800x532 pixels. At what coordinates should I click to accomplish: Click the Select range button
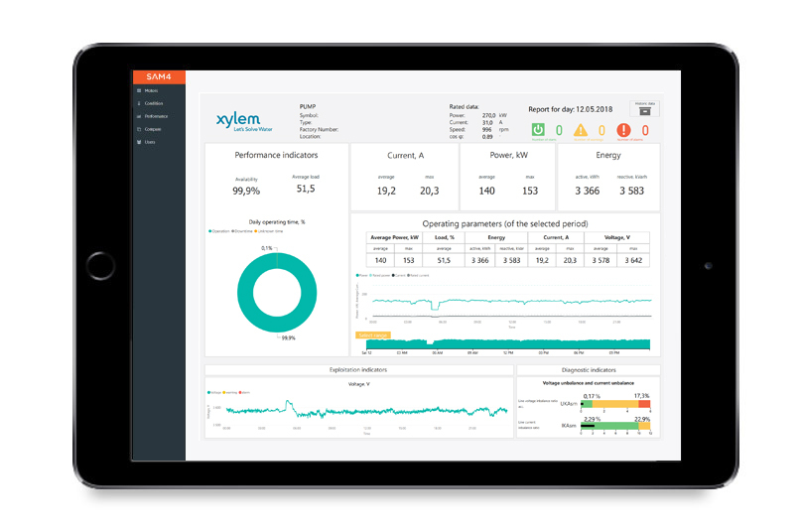point(372,335)
